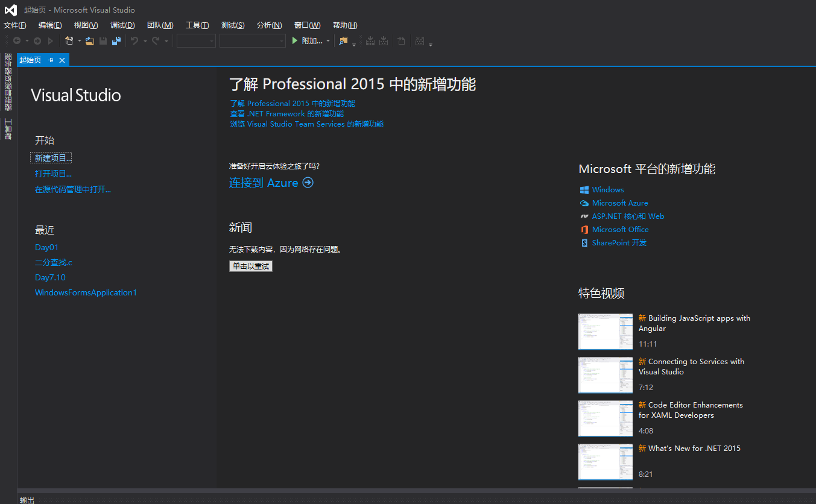
Task: Click the Microsoft Azure icon link
Action: click(584, 203)
